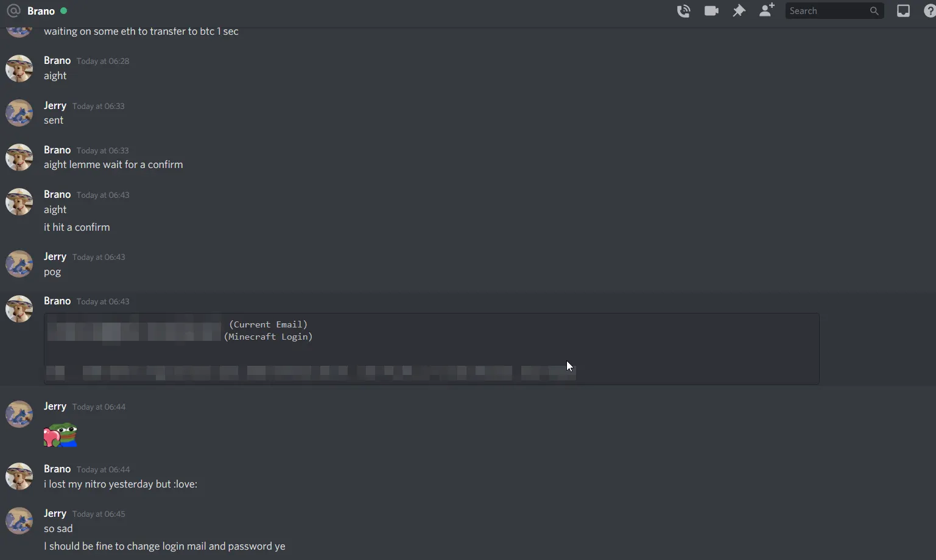This screenshot has width=936, height=560.
Task: Click Brano's avatar on the code block message
Action: point(19,309)
